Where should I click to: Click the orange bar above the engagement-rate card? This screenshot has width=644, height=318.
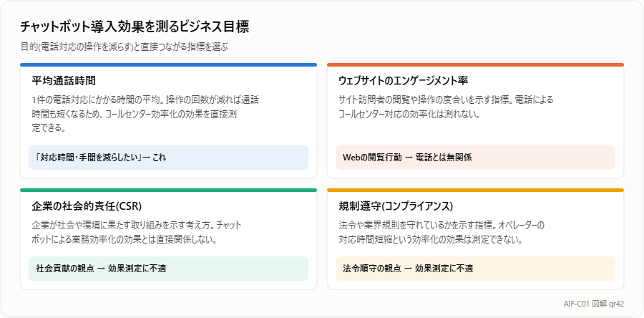click(475, 65)
